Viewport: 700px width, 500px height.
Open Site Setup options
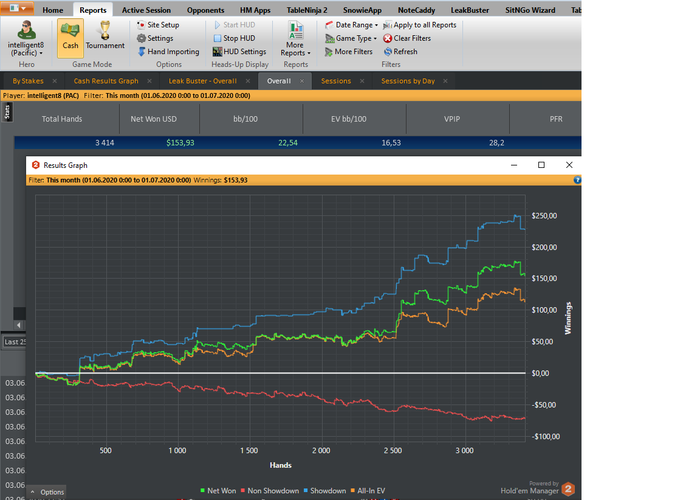158,25
